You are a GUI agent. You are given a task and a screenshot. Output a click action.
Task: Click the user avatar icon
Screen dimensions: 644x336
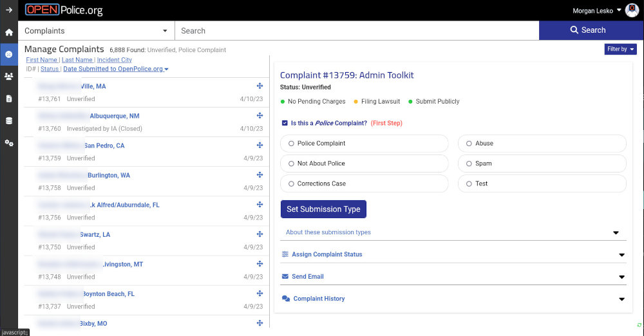(x=632, y=10)
